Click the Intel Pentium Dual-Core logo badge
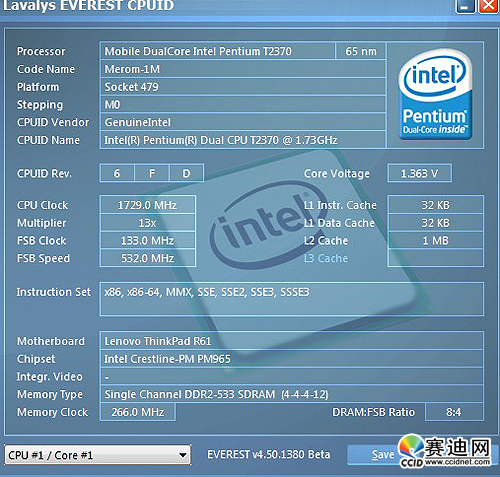The width and height of the screenshot is (500, 477). pyautogui.click(x=436, y=94)
